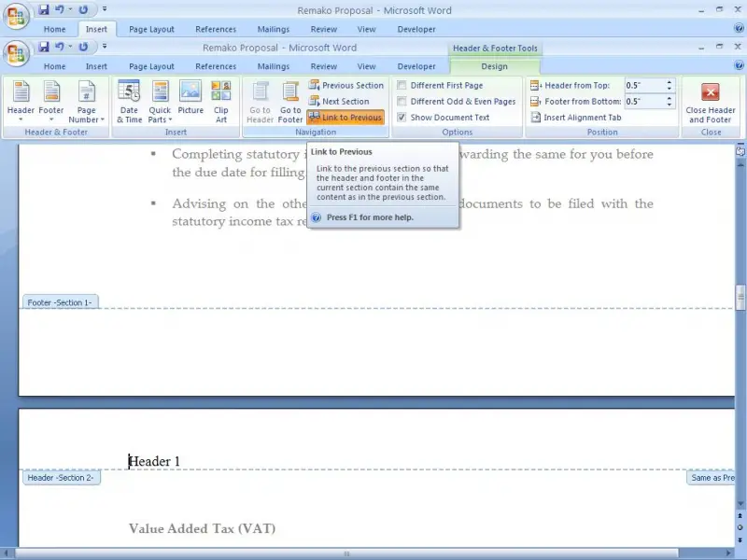Image resolution: width=747 pixels, height=560 pixels.
Task: Click the "Footer -Section 1-" label
Action: point(60,302)
